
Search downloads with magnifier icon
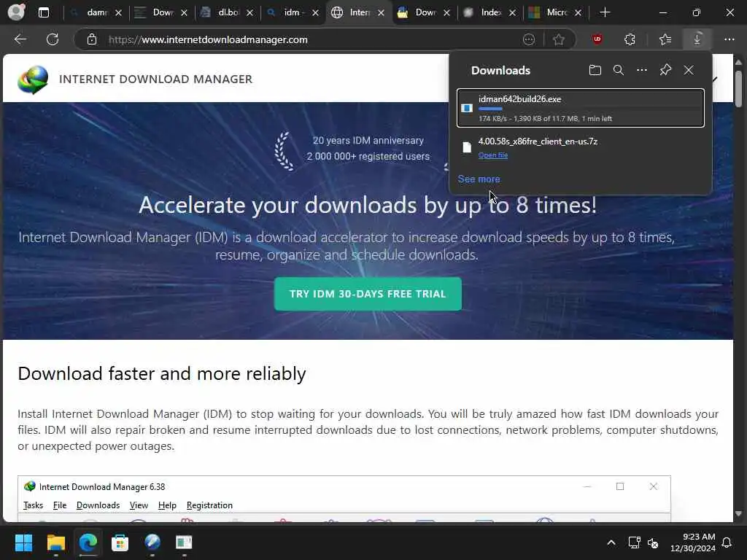(619, 71)
